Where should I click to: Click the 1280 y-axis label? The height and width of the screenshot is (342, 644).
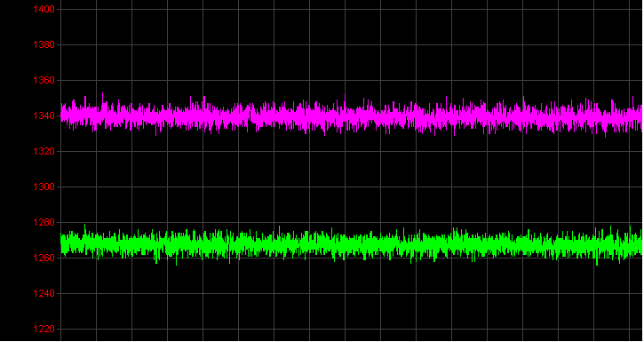coord(44,222)
